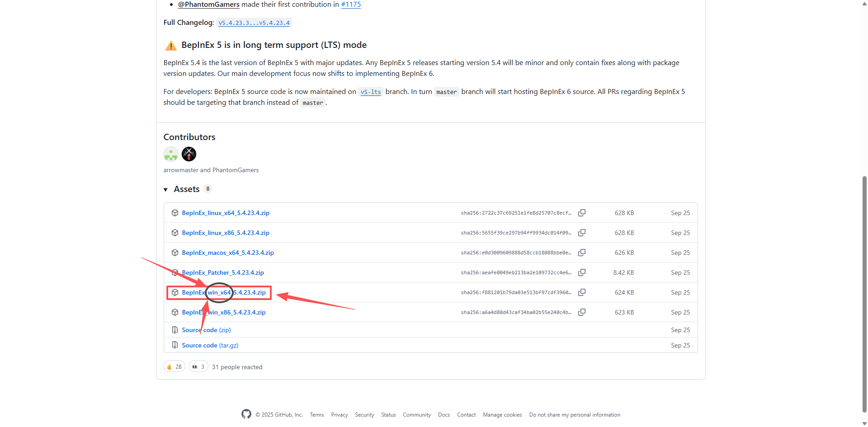Copy SHA256 hash for win_x64 zip
Image resolution: width=868 pixels, height=427 pixels.
(582, 292)
